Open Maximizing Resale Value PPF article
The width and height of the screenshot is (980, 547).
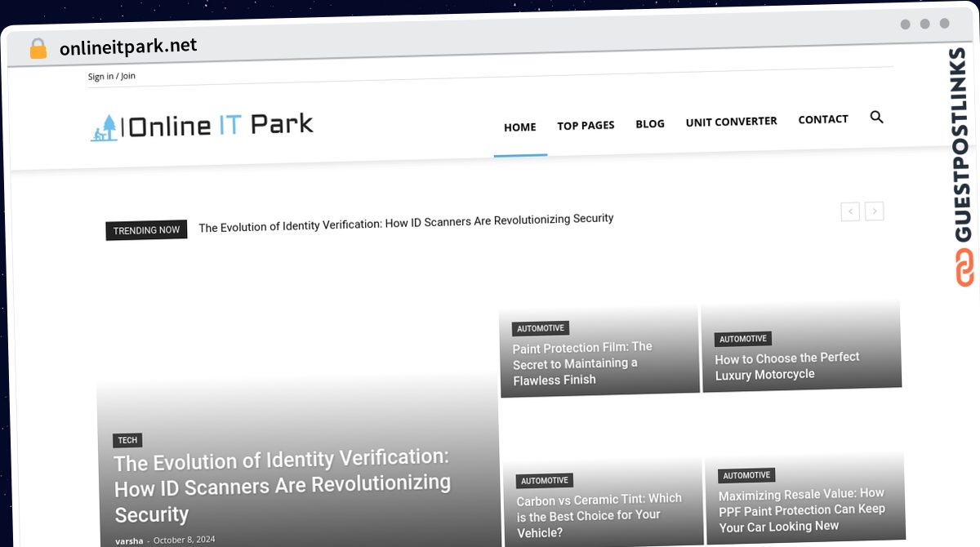point(802,510)
